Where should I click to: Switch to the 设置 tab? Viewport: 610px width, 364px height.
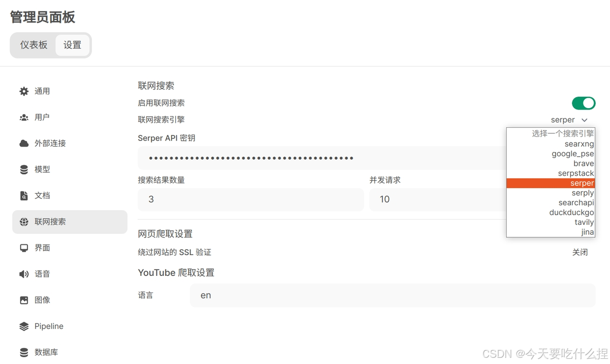[x=72, y=45]
